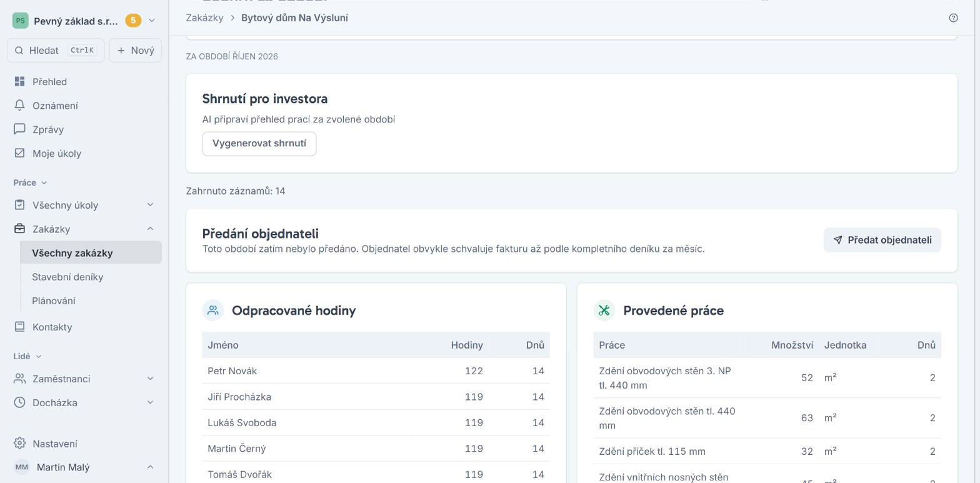980x483 pixels.
Task: Click the Zakázky briefcase icon
Action: tap(20, 229)
